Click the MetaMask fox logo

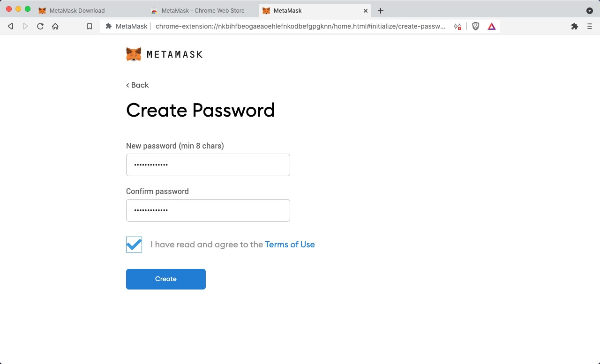(x=134, y=54)
